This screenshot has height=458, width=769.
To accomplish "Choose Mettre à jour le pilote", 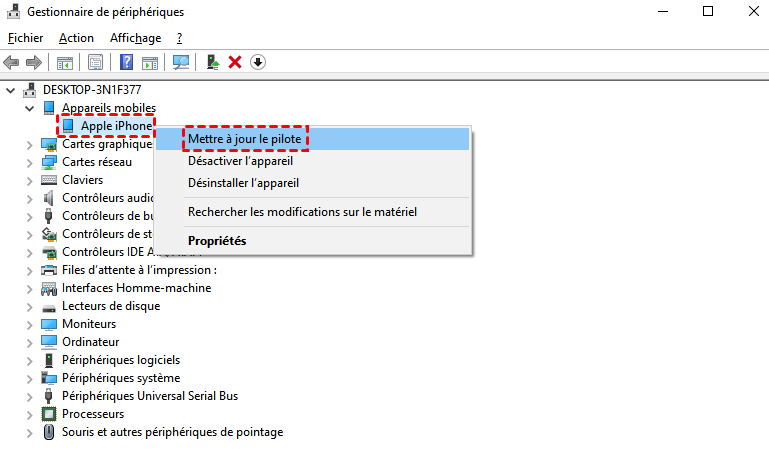I will click(x=245, y=139).
